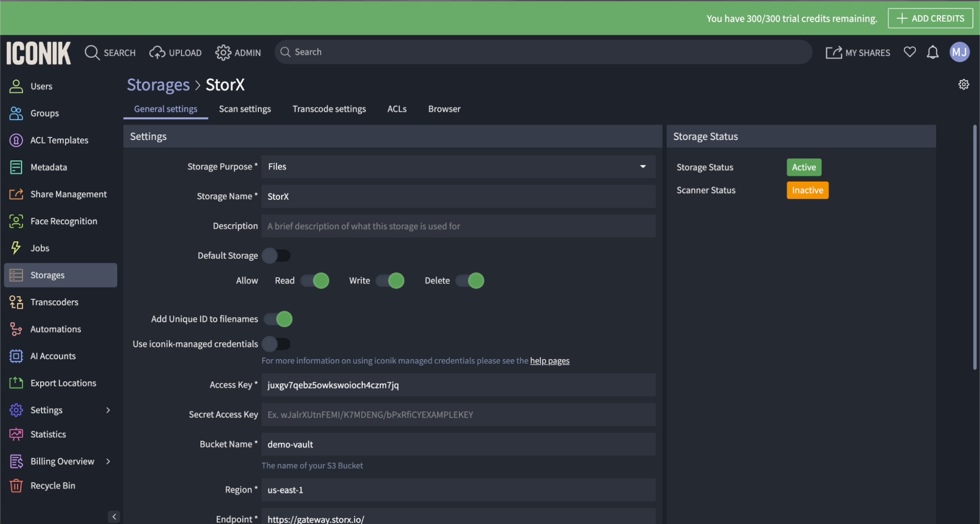Open the help pages link

click(550, 361)
